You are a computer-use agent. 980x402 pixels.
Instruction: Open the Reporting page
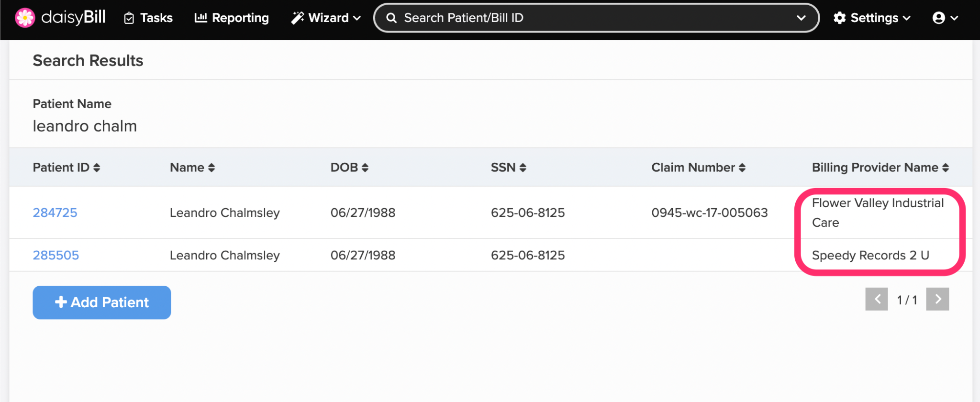[x=232, y=18]
